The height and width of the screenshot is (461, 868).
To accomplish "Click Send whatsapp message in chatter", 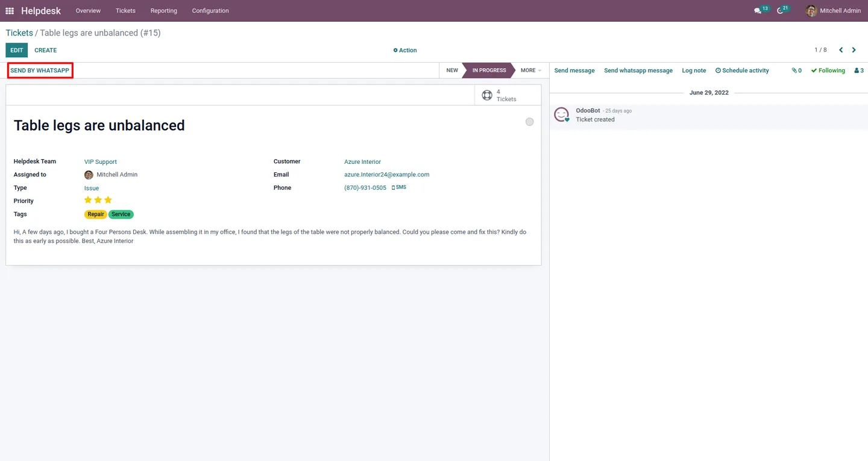I will click(638, 71).
